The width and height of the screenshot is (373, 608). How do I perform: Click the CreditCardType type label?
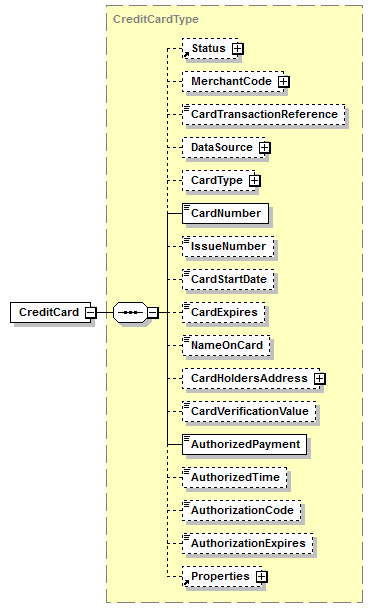tap(155, 19)
